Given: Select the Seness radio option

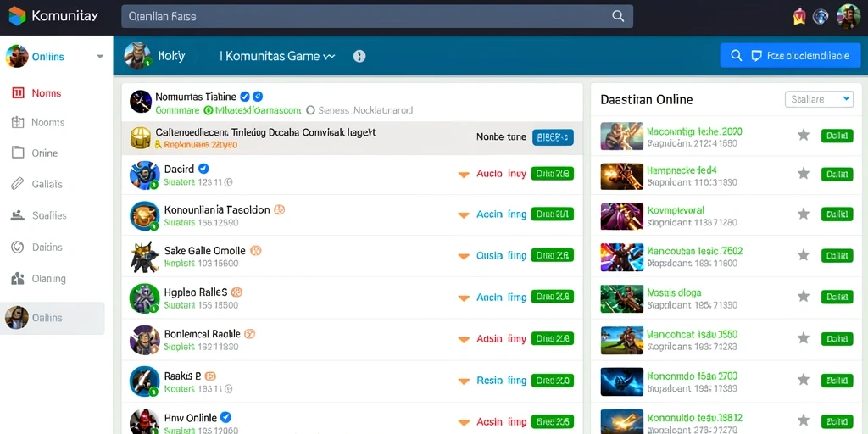Looking at the screenshot, I should click(310, 110).
